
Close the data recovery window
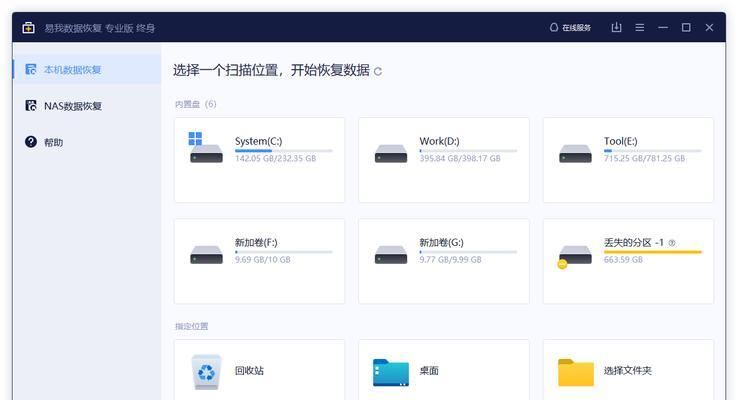(x=709, y=28)
